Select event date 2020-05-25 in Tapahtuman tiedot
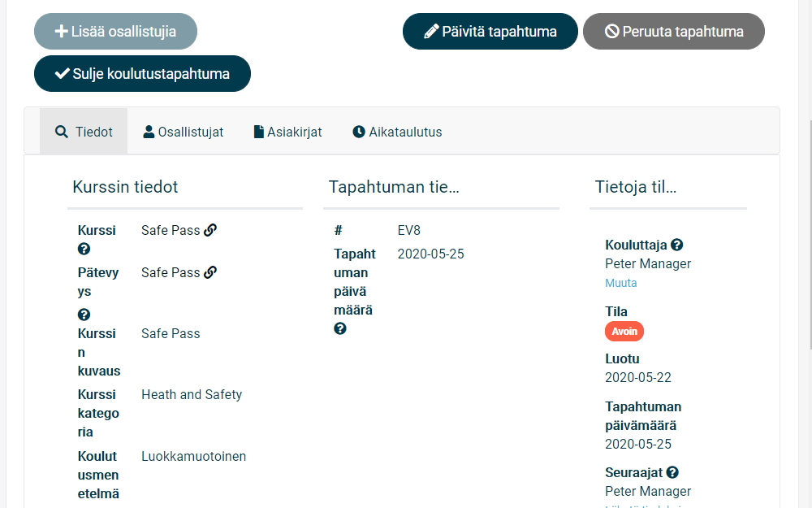The image size is (812, 508). (x=431, y=254)
